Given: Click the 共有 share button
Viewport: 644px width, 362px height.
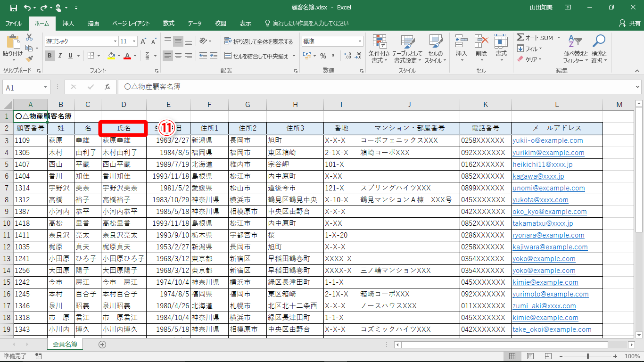Looking at the screenshot, I should [x=630, y=23].
